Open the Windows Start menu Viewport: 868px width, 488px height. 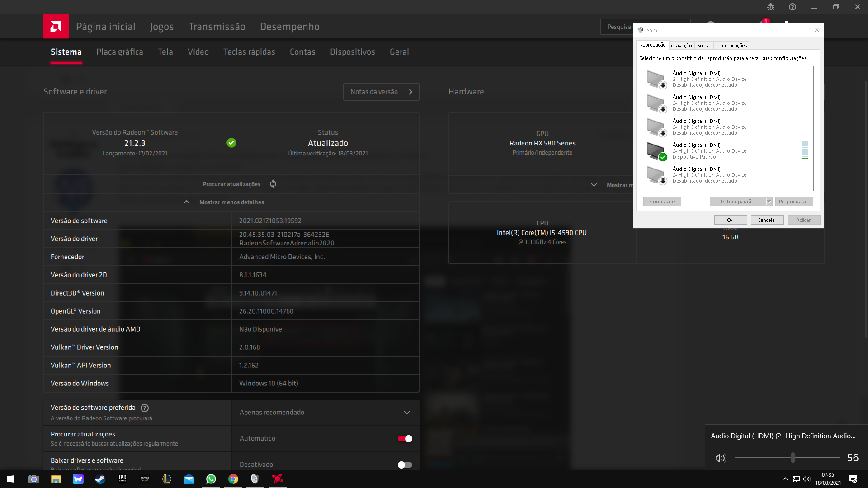click(x=11, y=479)
